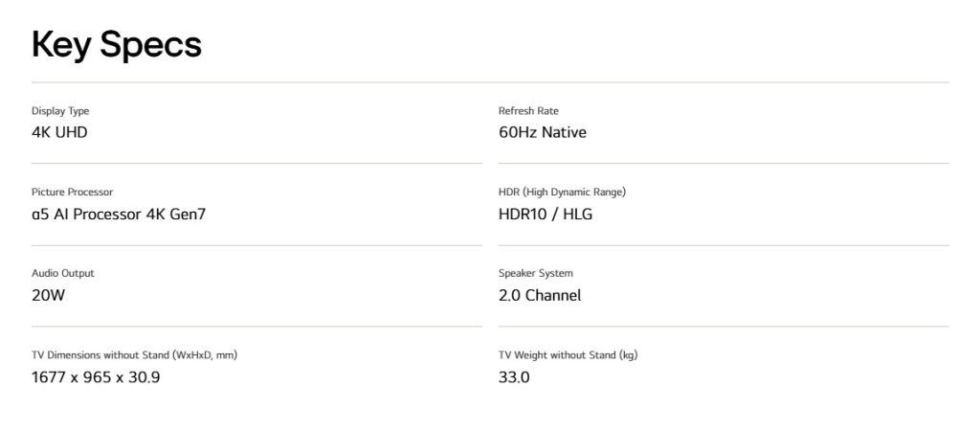Screen dimensions: 980x432
Task: Click the TV Dimensions without Stand label
Action: (134, 355)
